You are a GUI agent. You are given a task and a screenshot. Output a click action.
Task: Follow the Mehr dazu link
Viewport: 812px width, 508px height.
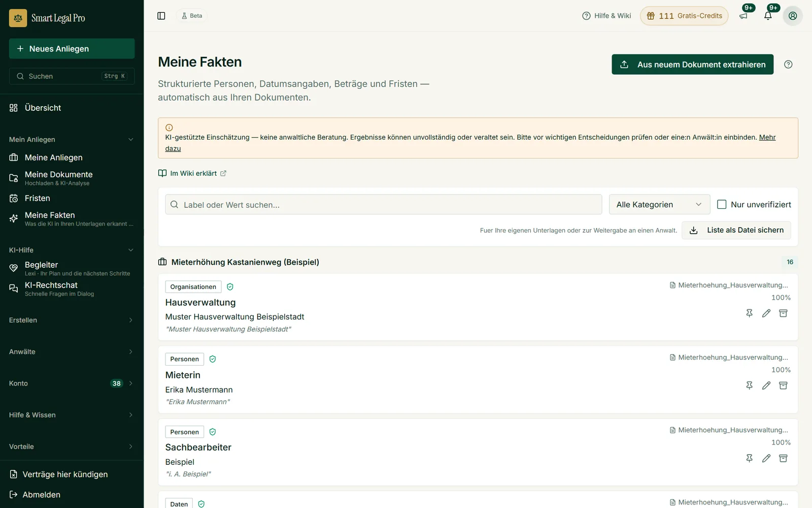coord(767,137)
